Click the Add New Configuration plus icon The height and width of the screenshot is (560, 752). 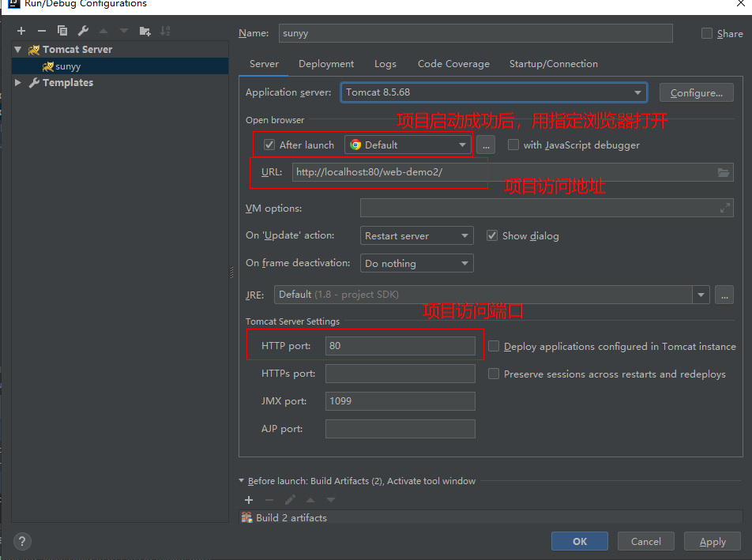21,31
